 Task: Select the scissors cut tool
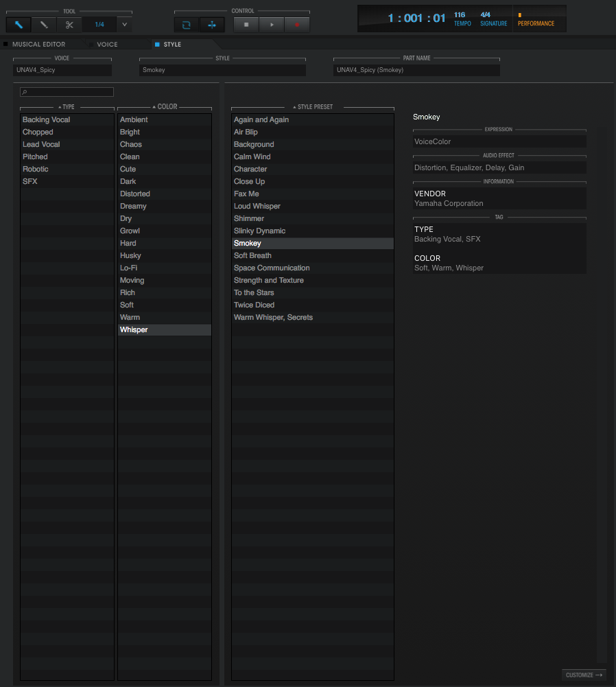coord(69,25)
